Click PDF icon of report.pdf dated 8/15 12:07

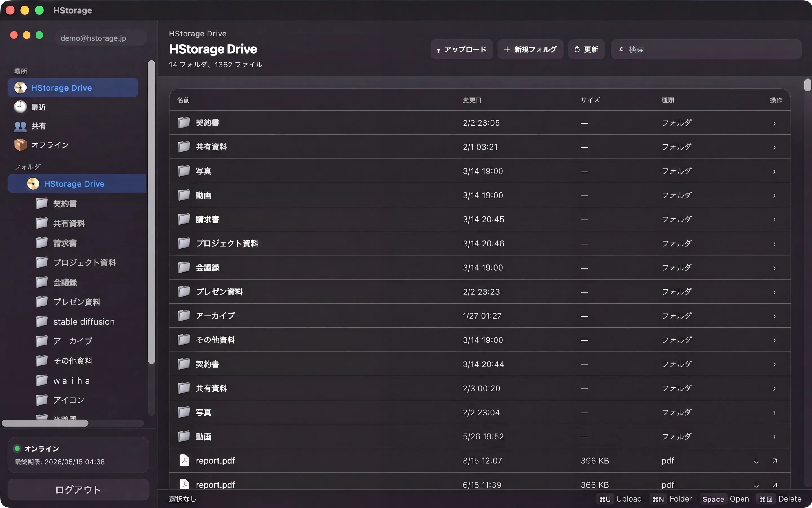pyautogui.click(x=184, y=461)
